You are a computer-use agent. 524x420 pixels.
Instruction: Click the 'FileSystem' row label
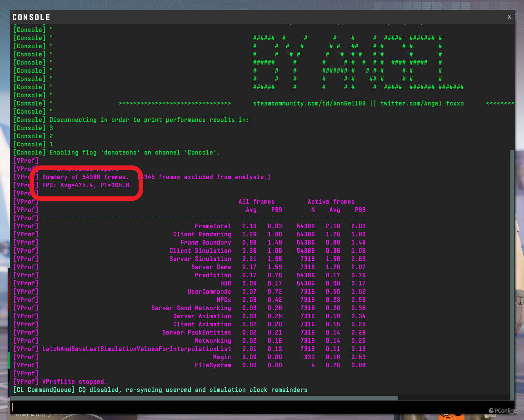tap(213, 365)
